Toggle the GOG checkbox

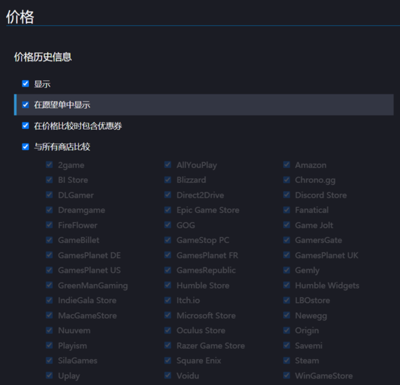coord(168,225)
